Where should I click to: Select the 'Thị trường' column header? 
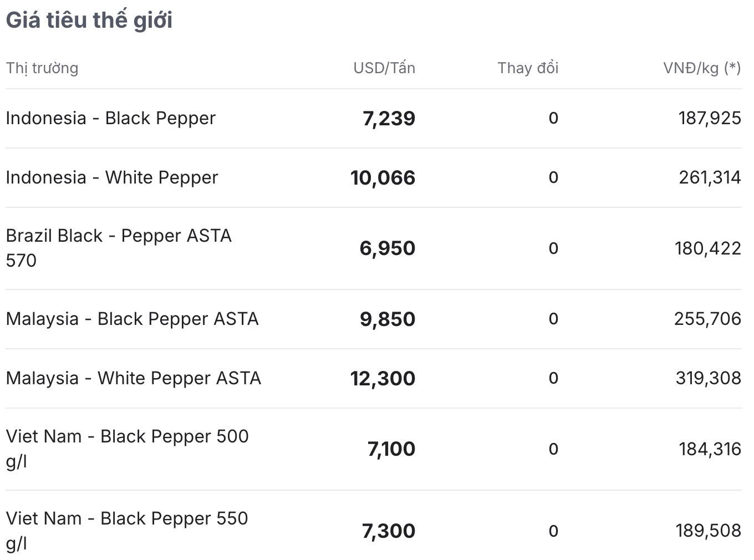(42, 68)
